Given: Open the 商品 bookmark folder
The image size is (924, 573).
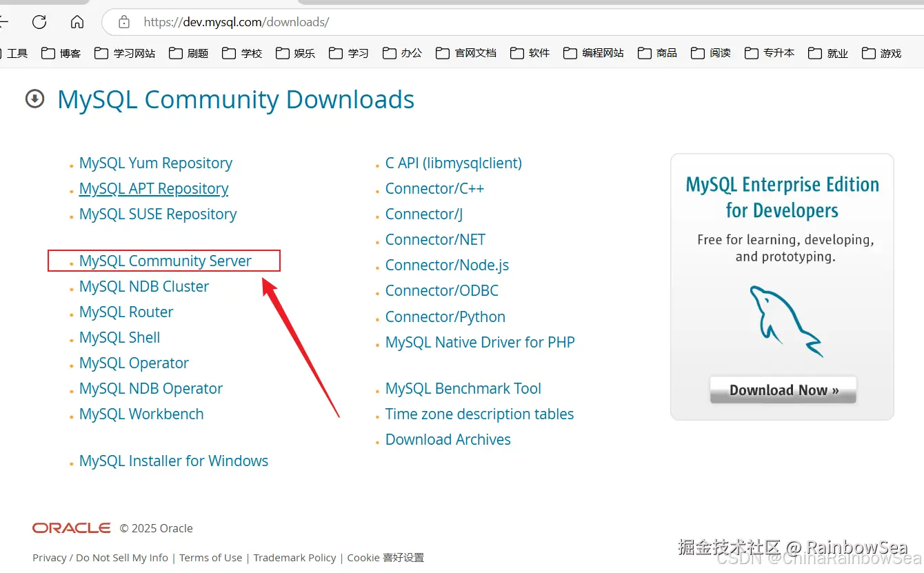Looking at the screenshot, I should point(658,53).
